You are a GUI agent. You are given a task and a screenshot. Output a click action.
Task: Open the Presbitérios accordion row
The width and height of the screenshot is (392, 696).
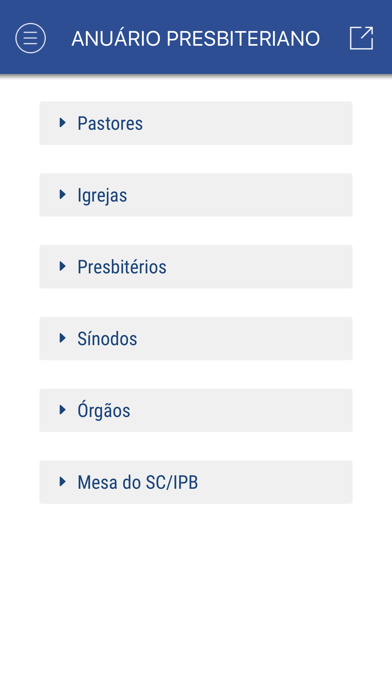(196, 267)
